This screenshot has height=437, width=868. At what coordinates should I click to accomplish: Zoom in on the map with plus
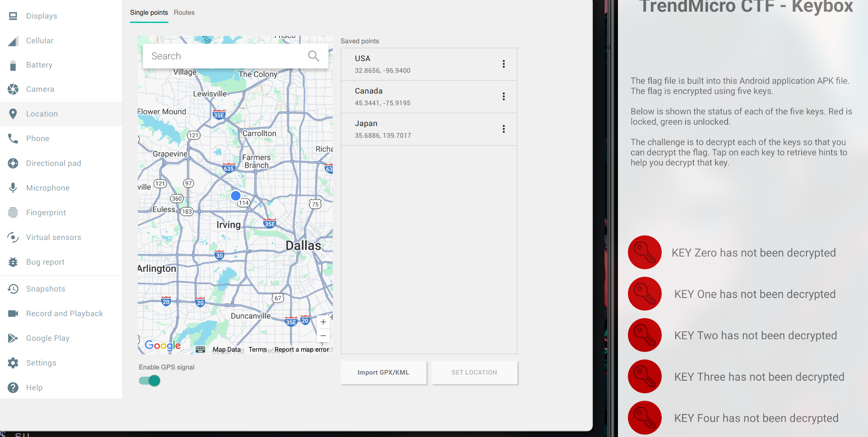pyautogui.click(x=323, y=322)
